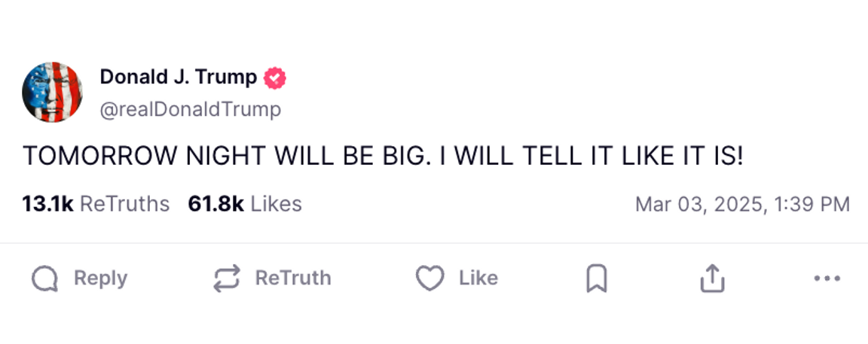868x344 pixels.
Task: Open the Mar 03, 2025 timestamp link
Action: pos(742,204)
